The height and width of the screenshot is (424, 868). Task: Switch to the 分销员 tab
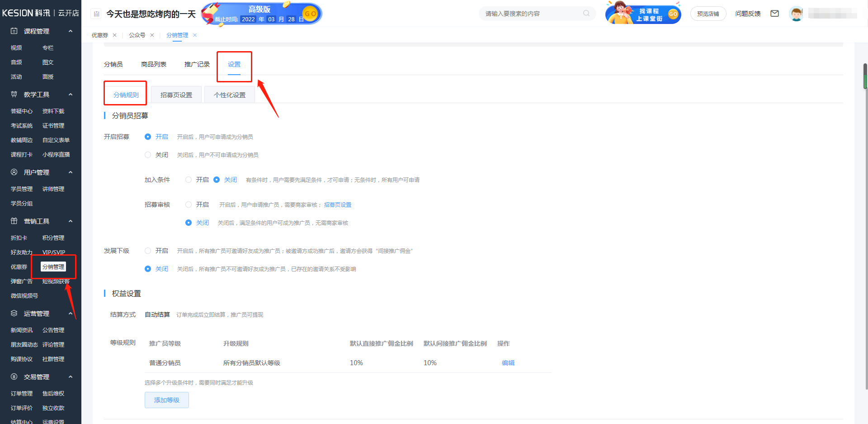tap(113, 64)
